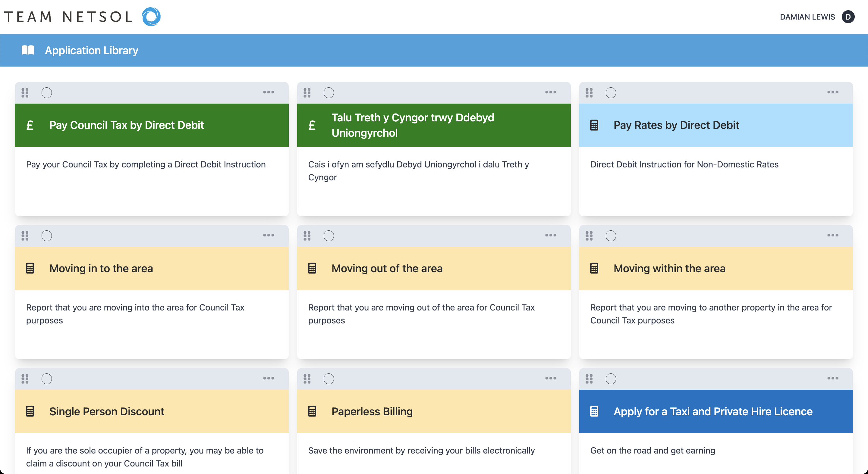Click 'Report that you are moving out of the area' text
Screen dimensions: 868x474
pyautogui.click(x=421, y=314)
